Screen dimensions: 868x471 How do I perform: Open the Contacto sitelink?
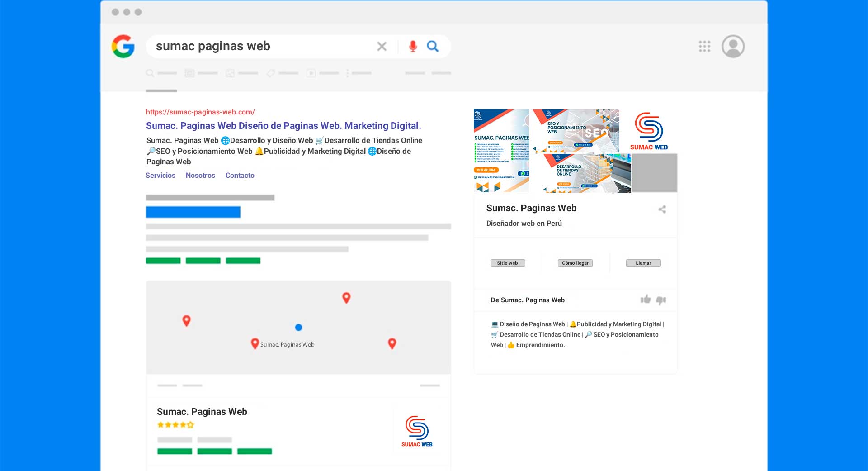240,176
